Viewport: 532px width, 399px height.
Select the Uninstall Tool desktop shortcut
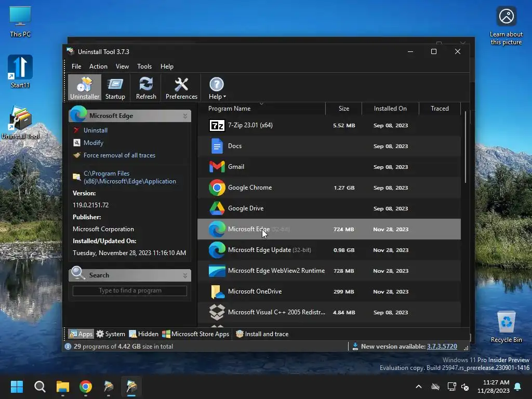click(20, 123)
